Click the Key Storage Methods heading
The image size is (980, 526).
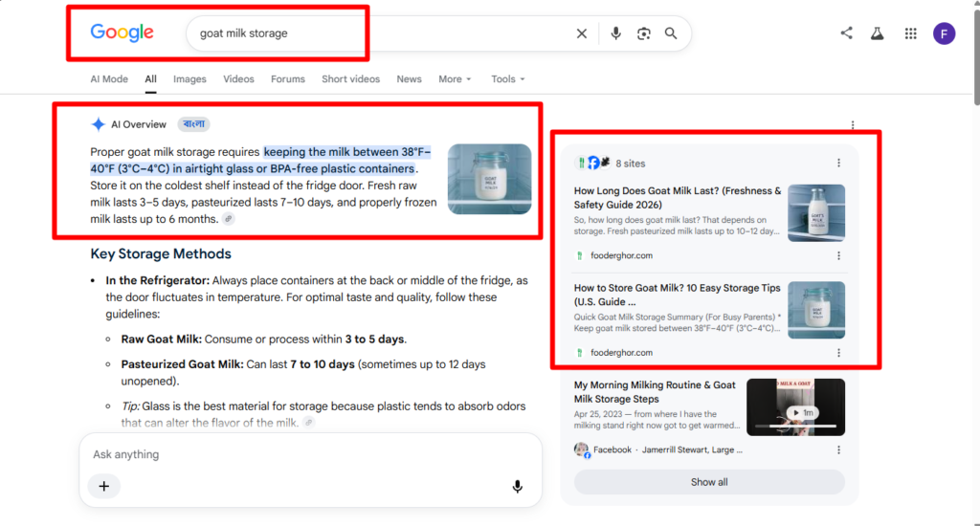pyautogui.click(x=161, y=253)
